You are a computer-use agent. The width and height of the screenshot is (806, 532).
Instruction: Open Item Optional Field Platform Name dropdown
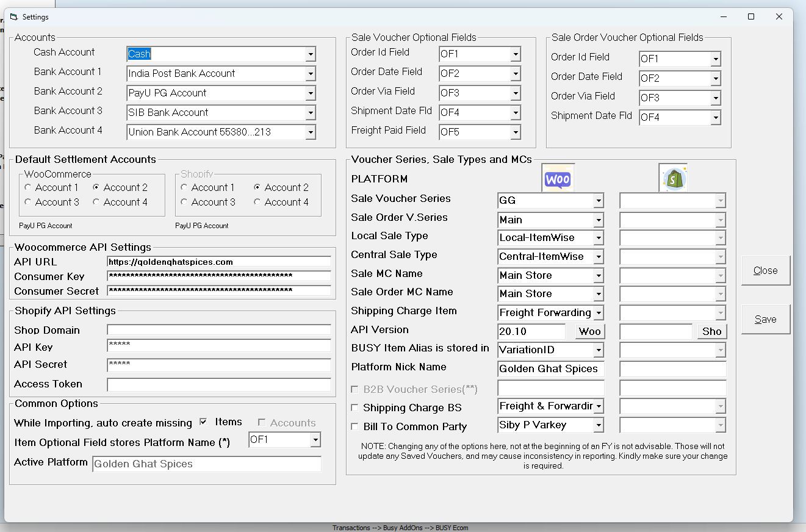tap(315, 440)
